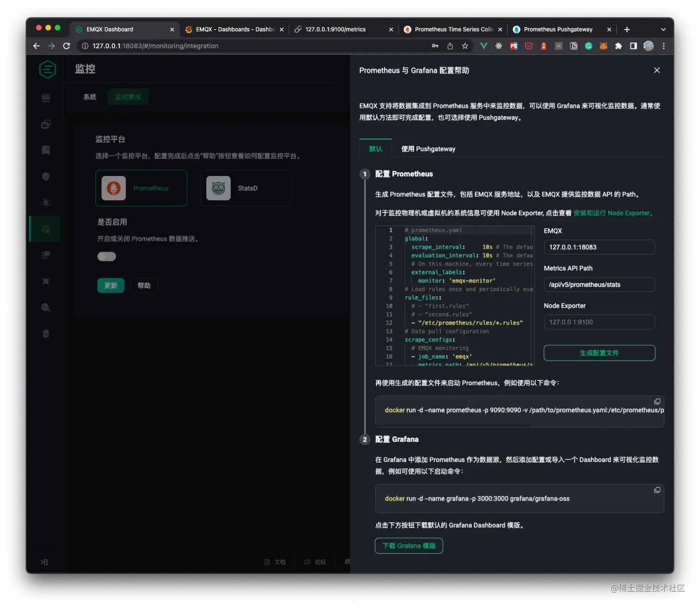
Task: Copy the docker prometheus run command
Action: pyautogui.click(x=657, y=401)
